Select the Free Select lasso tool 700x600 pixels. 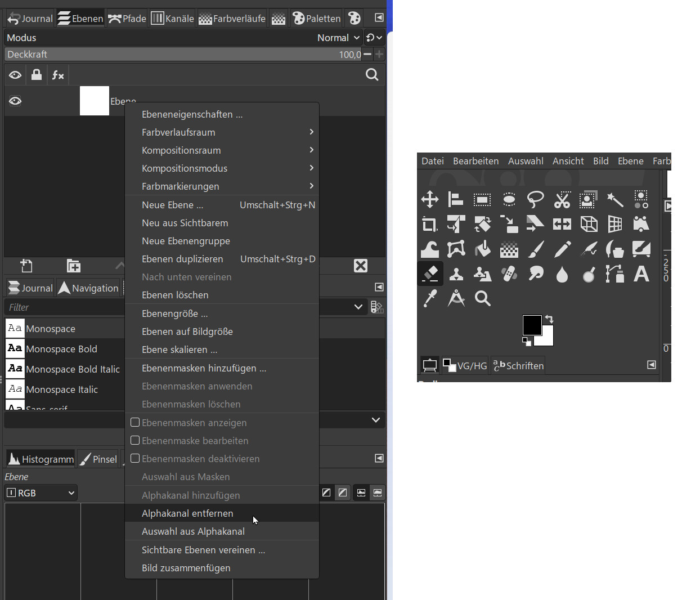click(x=535, y=199)
